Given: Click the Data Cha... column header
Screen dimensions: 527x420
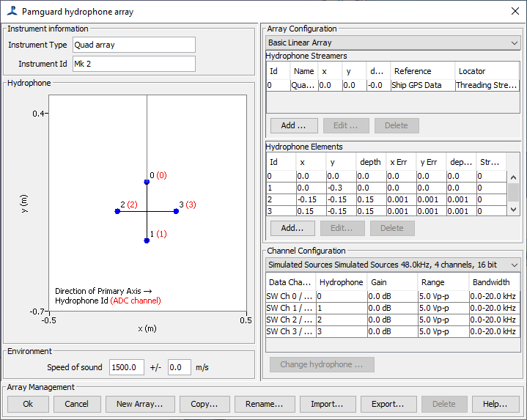Looking at the screenshot, I should [x=291, y=282].
